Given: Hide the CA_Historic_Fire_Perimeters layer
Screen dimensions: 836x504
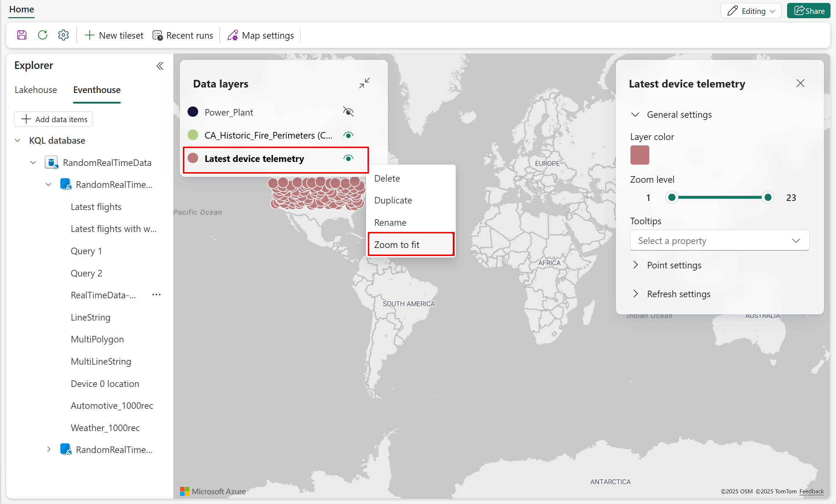Looking at the screenshot, I should tap(348, 135).
